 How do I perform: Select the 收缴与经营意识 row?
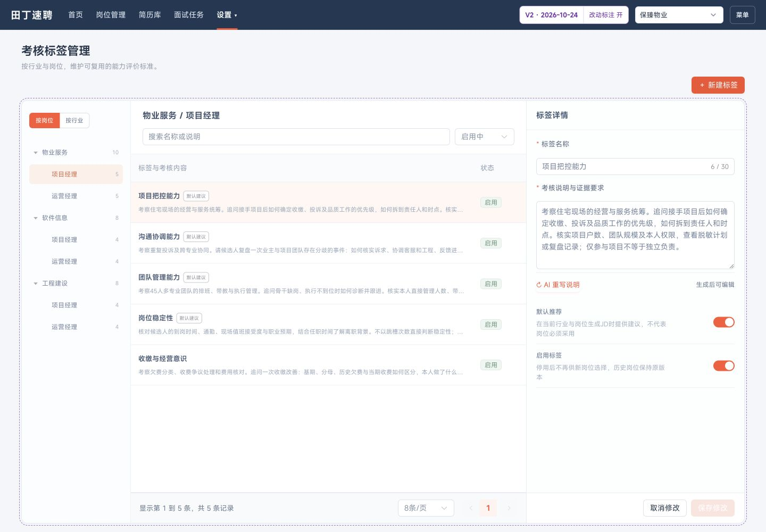(328, 365)
